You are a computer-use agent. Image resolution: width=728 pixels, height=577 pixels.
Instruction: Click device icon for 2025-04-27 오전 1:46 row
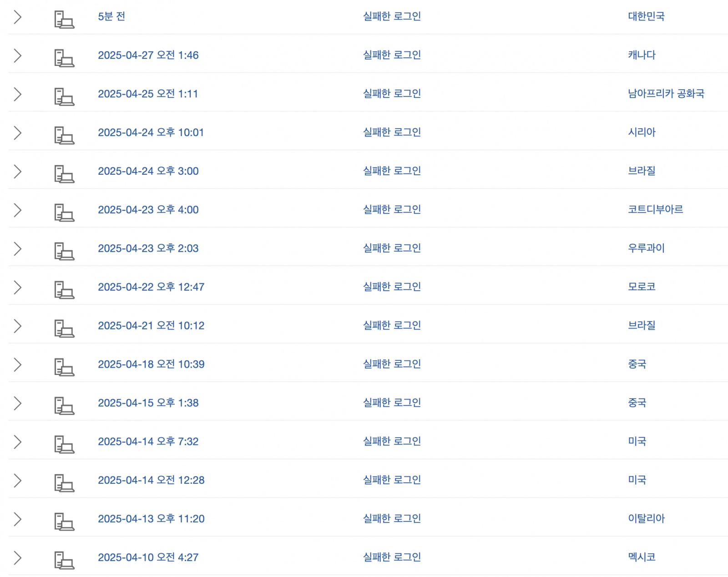64,58
